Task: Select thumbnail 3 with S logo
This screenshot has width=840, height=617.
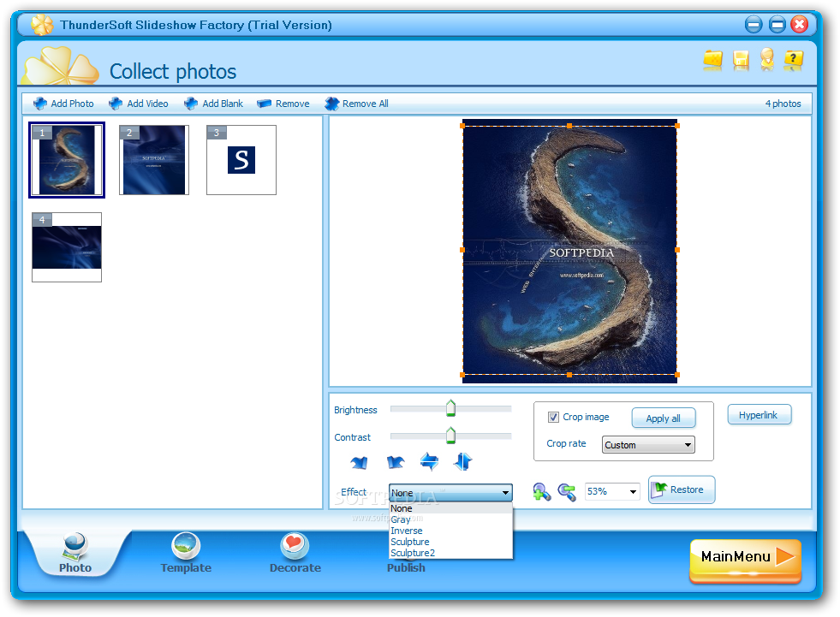Action: (241, 160)
